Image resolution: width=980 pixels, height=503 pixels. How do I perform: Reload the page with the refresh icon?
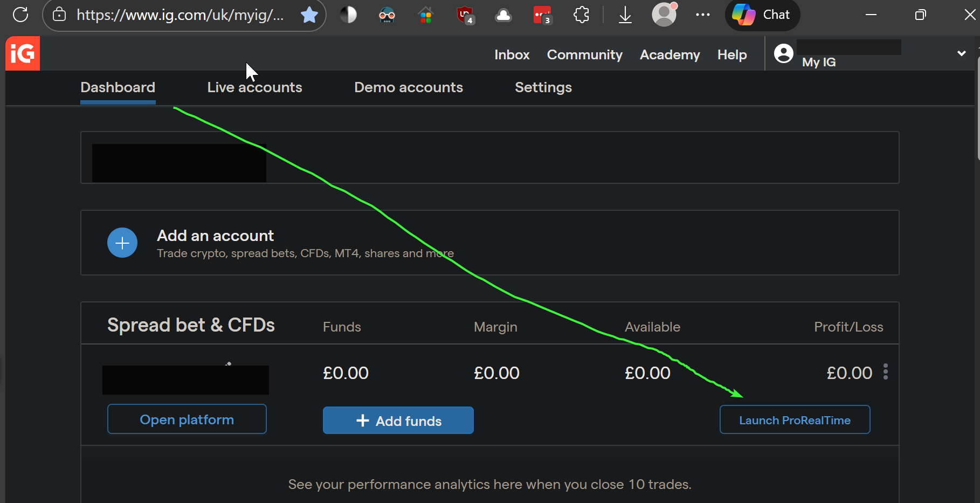[20, 15]
